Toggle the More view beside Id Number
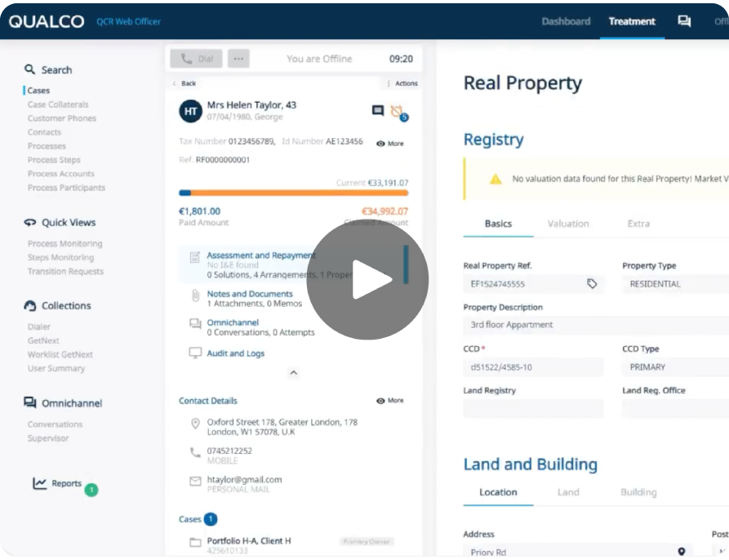729x560 pixels. [x=382, y=143]
